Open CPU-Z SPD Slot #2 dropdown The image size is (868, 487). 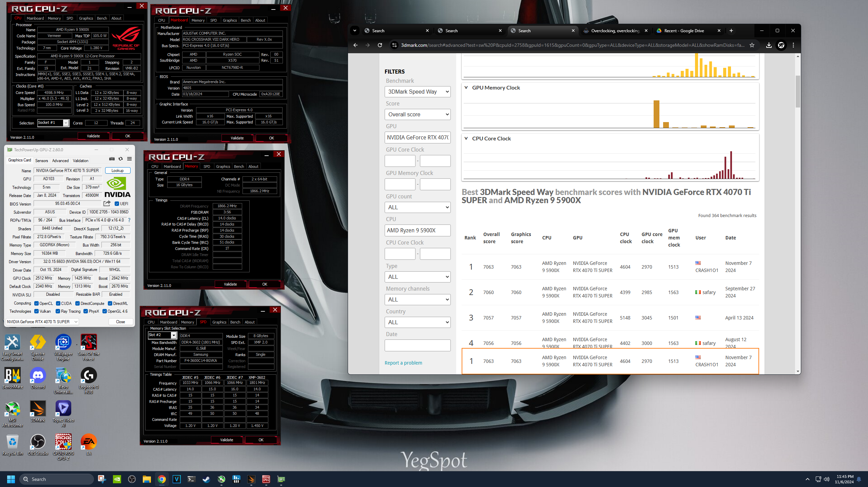click(162, 335)
